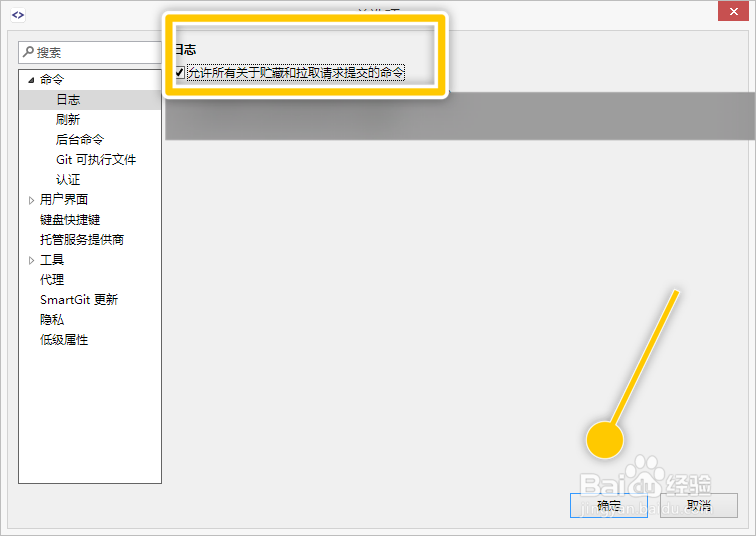Select 托管服务提供商 in the tree
The image size is (756, 536).
82,240
